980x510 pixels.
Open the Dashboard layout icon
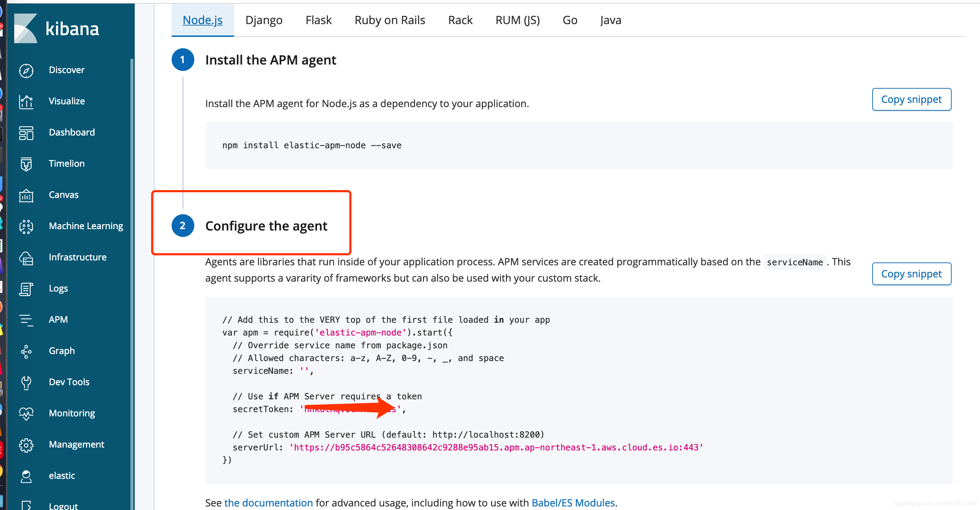(26, 133)
